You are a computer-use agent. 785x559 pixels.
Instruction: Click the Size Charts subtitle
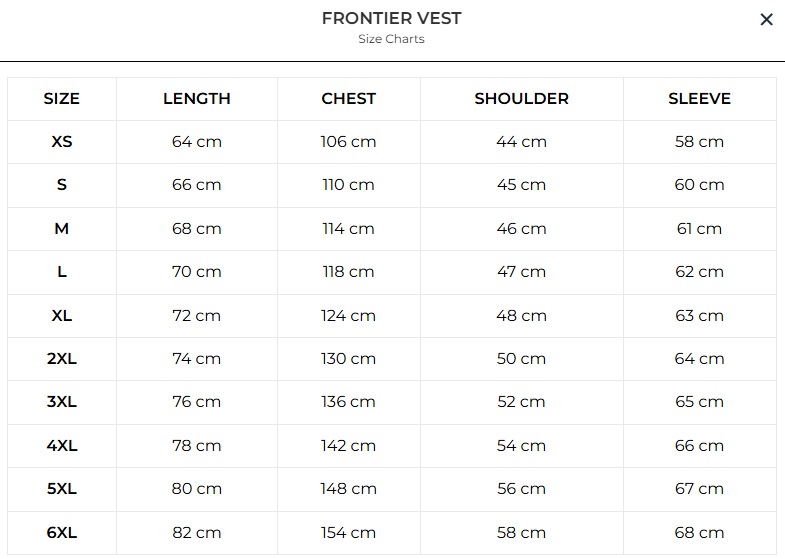tap(392, 40)
